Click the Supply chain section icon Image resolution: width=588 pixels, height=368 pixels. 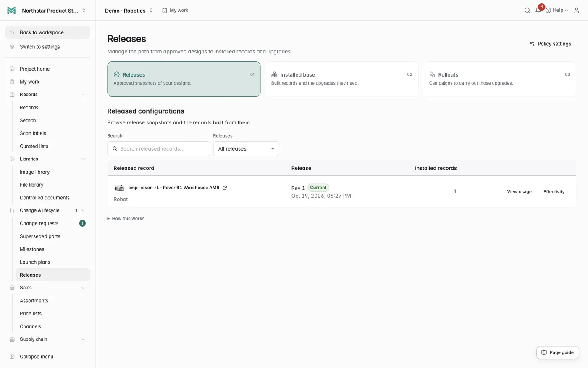click(12, 339)
